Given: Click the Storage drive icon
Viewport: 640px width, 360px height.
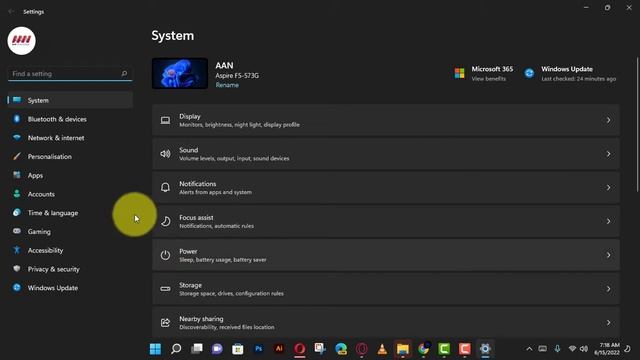Looking at the screenshot, I should (x=165, y=289).
